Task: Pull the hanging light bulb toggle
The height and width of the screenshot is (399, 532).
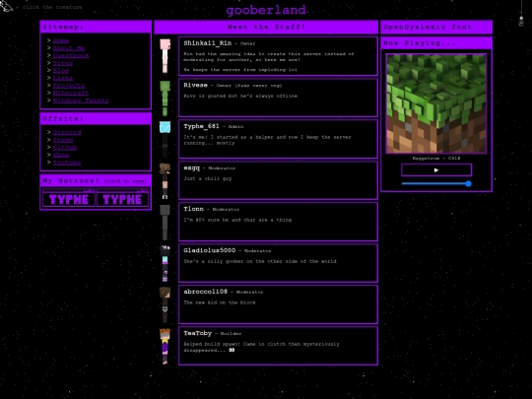Action: click(x=521, y=21)
